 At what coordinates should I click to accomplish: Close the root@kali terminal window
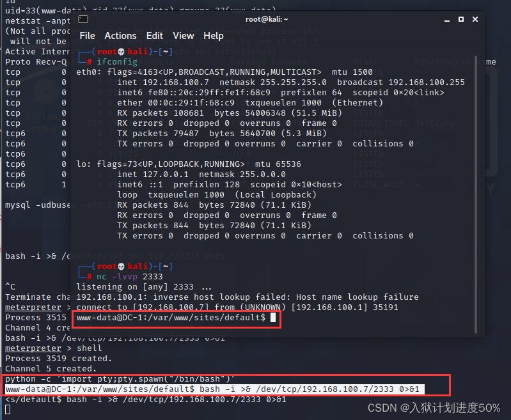(x=475, y=19)
